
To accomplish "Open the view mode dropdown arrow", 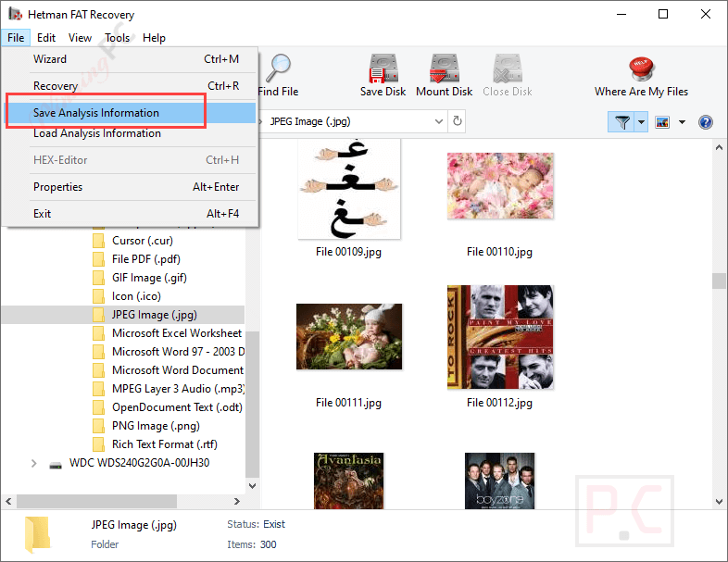I will click(682, 122).
